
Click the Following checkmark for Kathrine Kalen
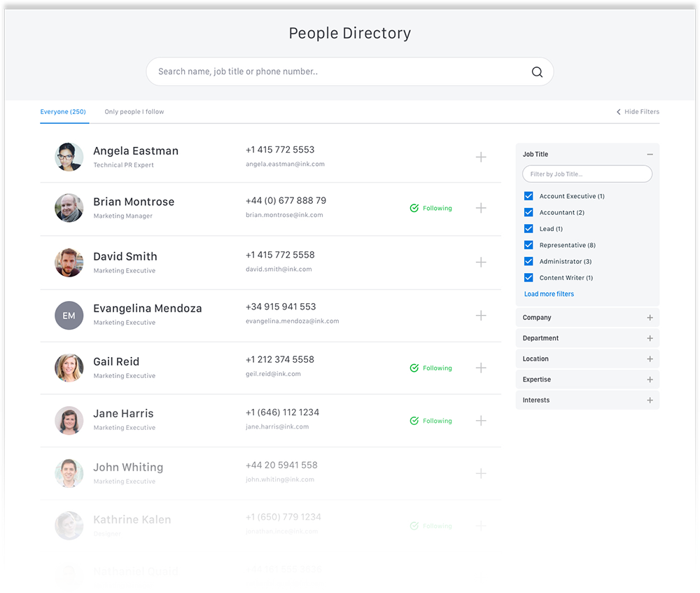pyautogui.click(x=414, y=526)
